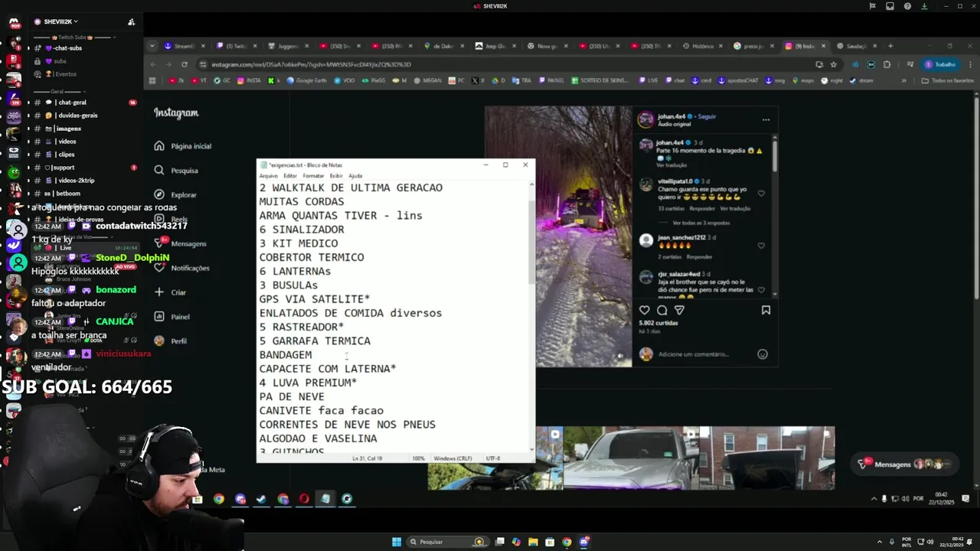Open the Windows Start button

(x=397, y=542)
